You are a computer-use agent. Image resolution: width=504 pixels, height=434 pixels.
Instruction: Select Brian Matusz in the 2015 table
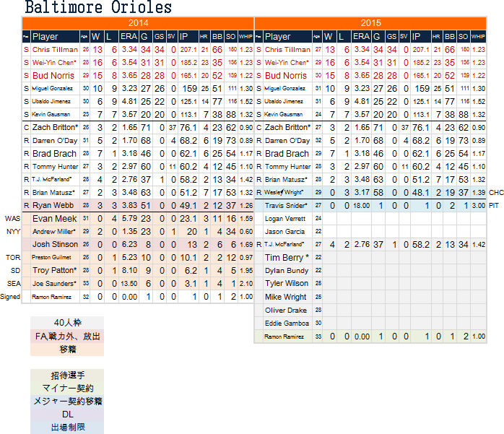click(x=286, y=179)
